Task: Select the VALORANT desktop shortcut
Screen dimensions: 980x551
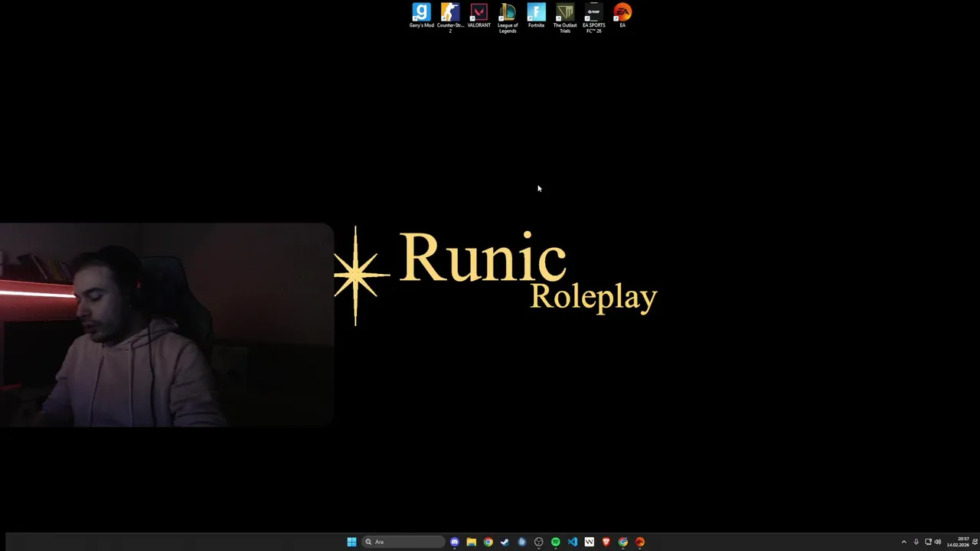Action: click(479, 16)
